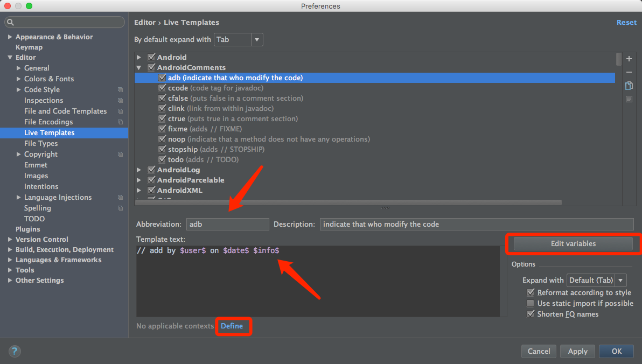The height and width of the screenshot is (364, 642).
Task: Expand the AndroidXML template group
Action: pyautogui.click(x=139, y=191)
